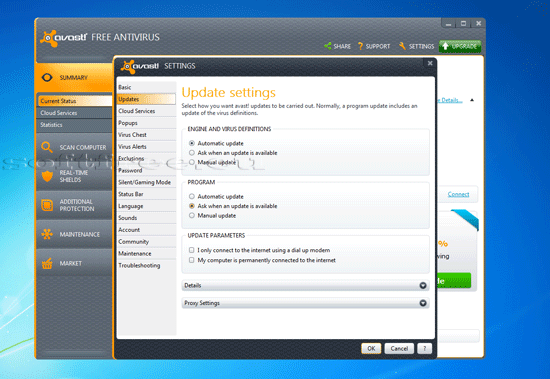Click the Scan Computer magnifier icon
The height and width of the screenshot is (379, 550).
point(47,147)
